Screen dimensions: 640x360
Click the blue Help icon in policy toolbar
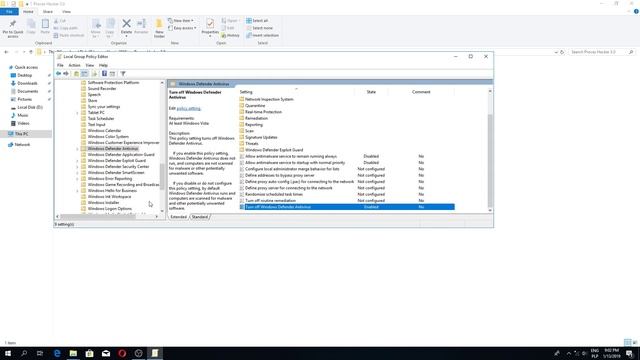click(x=104, y=73)
